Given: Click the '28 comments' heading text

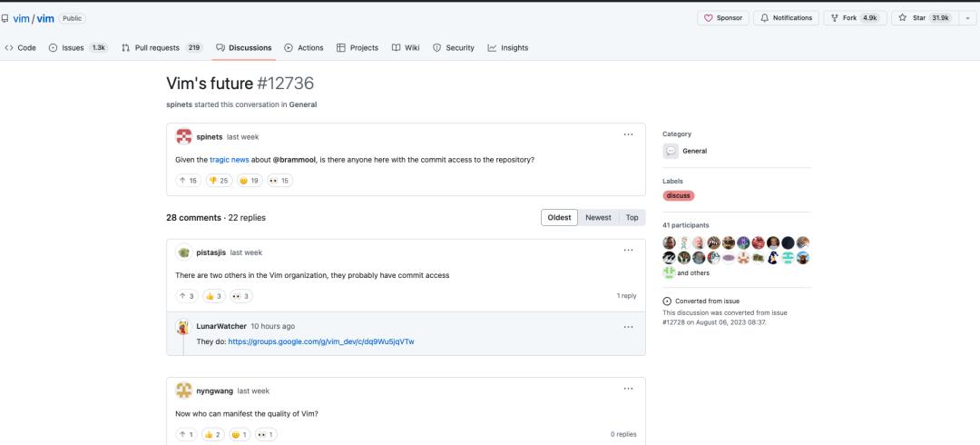Looking at the screenshot, I should pyautogui.click(x=194, y=218).
